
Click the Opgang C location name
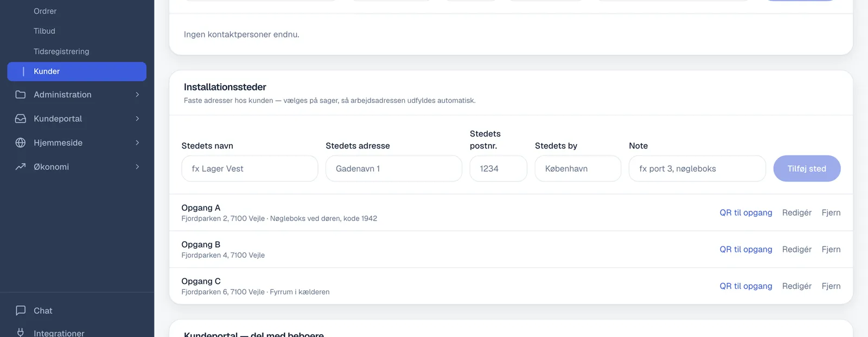201,282
